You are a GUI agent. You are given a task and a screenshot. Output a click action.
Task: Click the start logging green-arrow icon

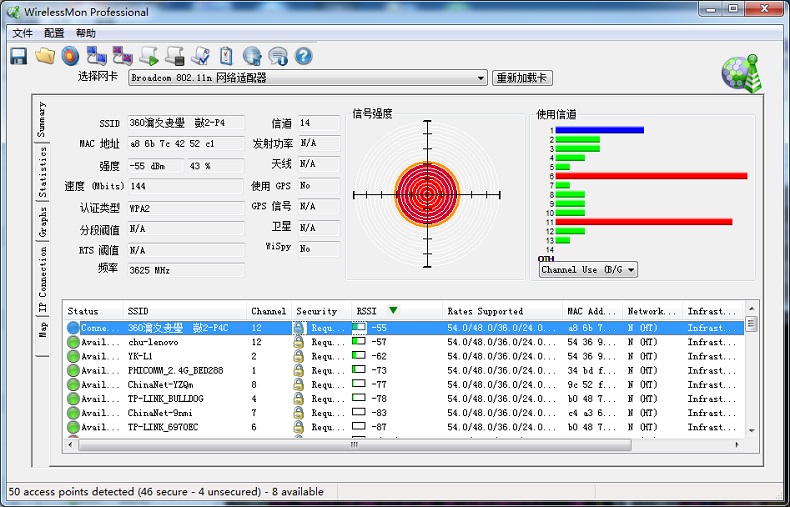point(149,56)
